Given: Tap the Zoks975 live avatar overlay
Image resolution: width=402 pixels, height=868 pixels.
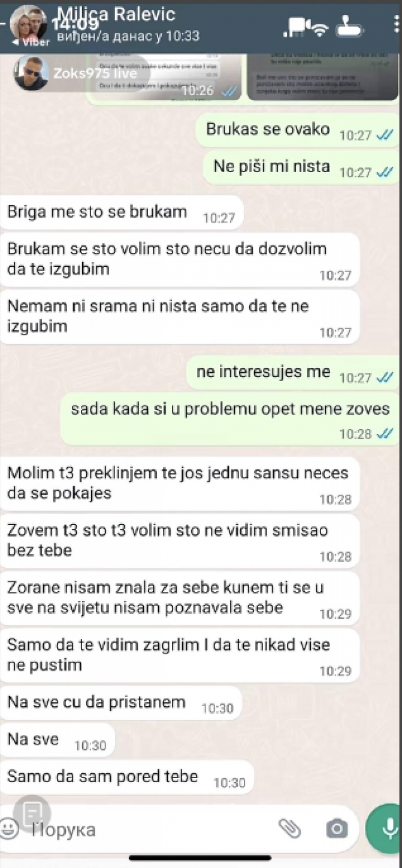Looking at the screenshot, I should point(31,73).
